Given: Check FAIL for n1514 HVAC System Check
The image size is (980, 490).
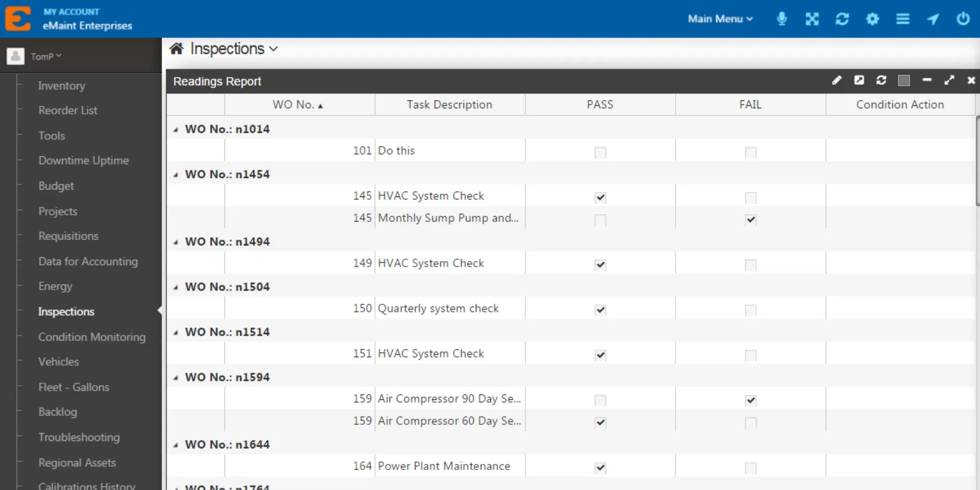Looking at the screenshot, I should [x=751, y=355].
